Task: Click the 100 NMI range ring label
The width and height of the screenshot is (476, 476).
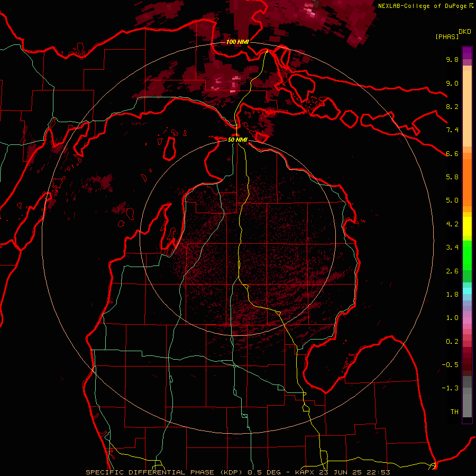Action: [237, 42]
